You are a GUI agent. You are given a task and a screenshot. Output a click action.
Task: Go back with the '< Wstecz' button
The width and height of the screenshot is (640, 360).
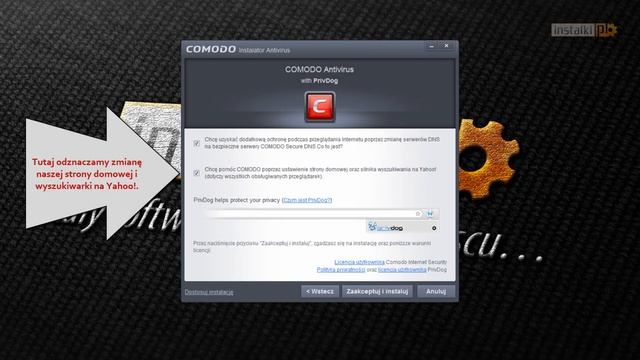coord(320,291)
